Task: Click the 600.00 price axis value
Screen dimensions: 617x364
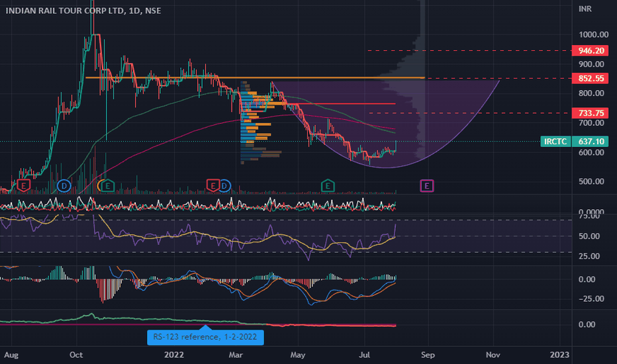Action: pos(591,152)
